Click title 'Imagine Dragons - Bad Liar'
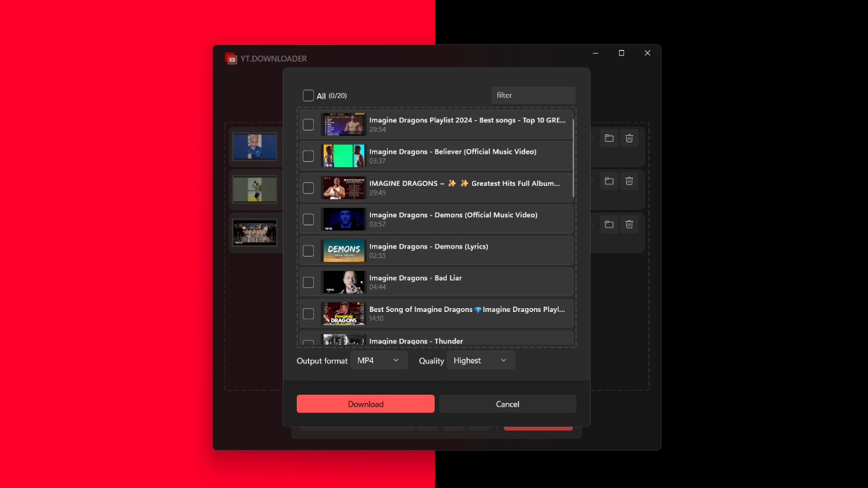 415,278
